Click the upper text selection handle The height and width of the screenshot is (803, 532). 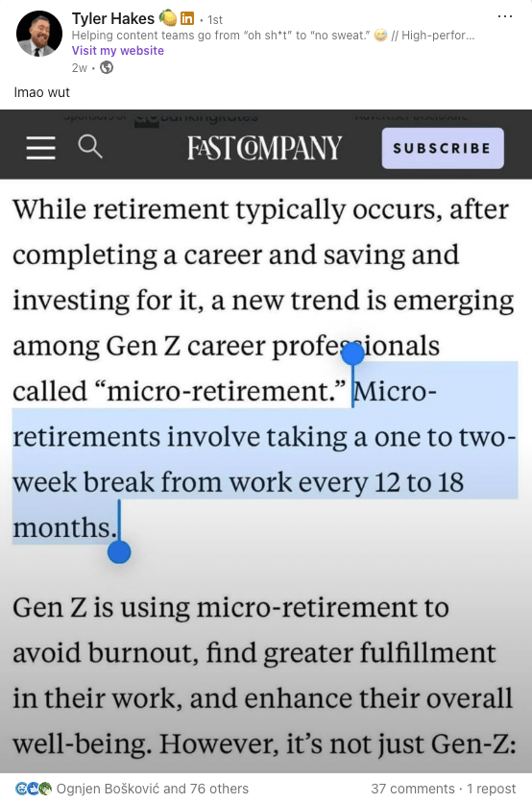[352, 354]
